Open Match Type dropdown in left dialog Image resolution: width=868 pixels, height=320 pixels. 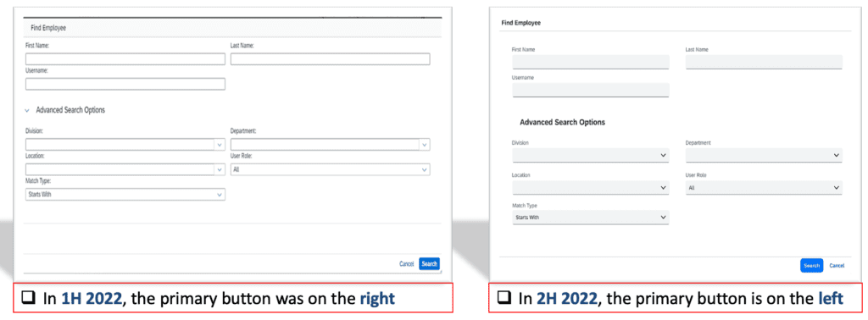click(x=125, y=195)
